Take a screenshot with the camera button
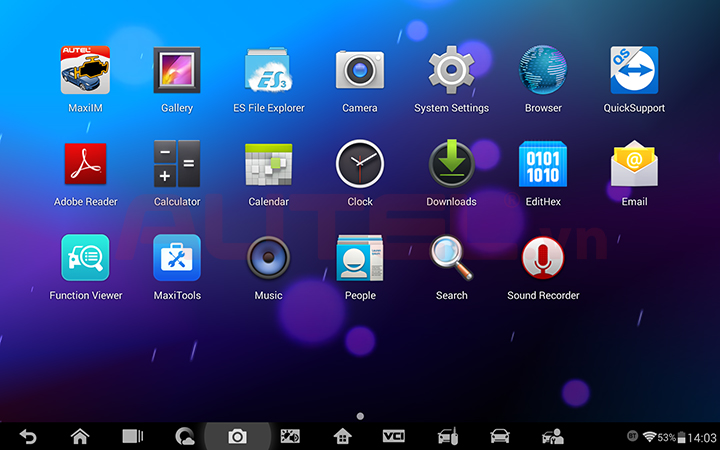The height and width of the screenshot is (450, 720). coord(237,436)
